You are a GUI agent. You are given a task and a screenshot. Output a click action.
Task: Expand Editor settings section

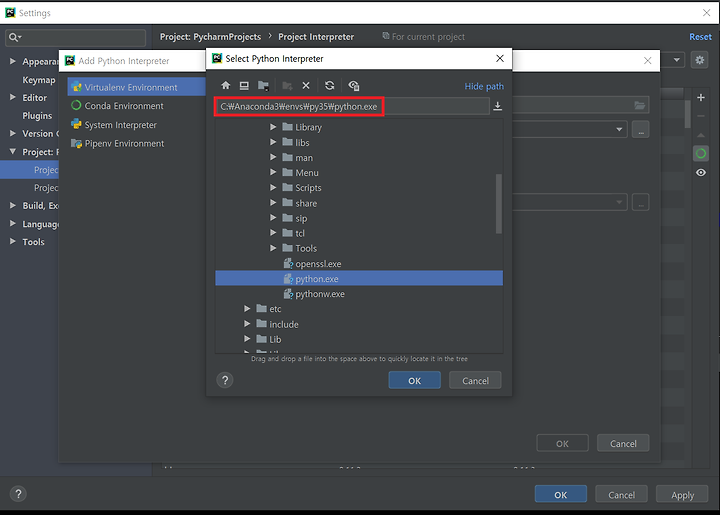pyautogui.click(x=13, y=97)
